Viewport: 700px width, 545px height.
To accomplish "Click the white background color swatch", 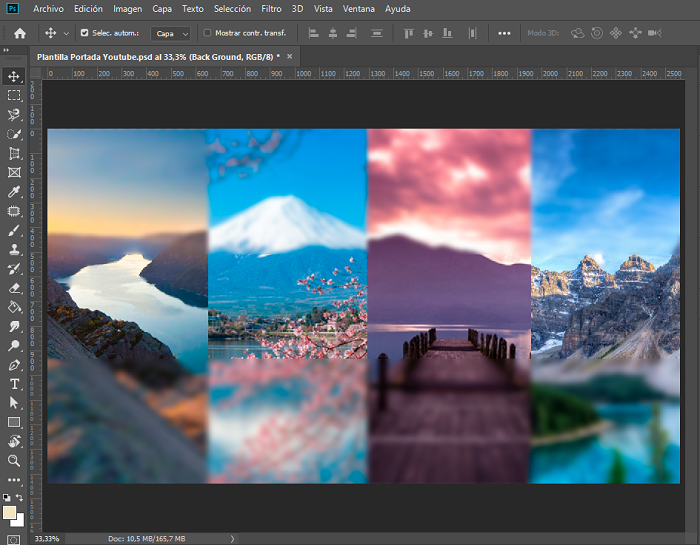I will point(20,522).
